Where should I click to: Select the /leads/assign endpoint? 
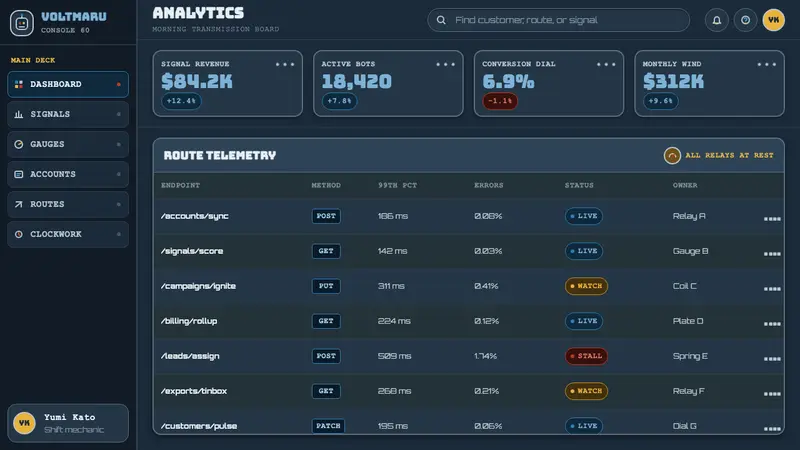point(190,356)
